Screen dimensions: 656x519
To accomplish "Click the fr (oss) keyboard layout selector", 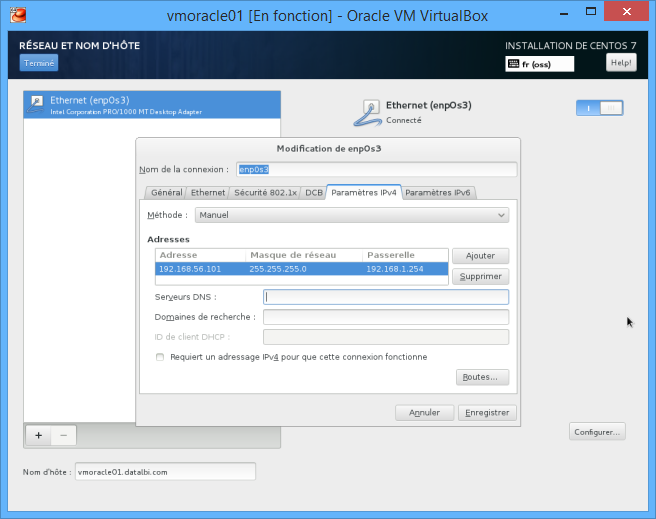I will tap(539, 64).
